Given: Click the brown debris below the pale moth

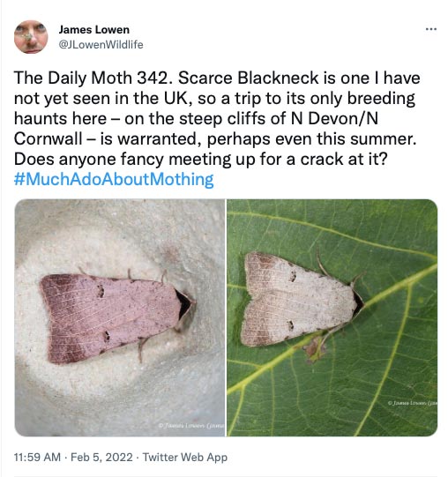Looking at the screenshot, I should [315, 349].
